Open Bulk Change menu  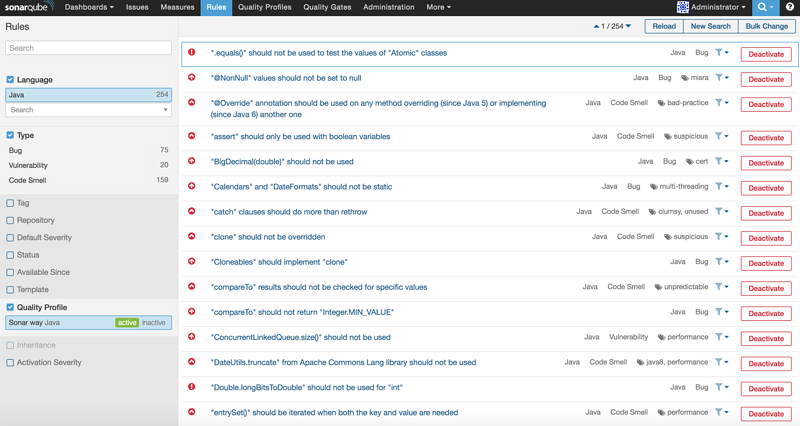pos(767,26)
